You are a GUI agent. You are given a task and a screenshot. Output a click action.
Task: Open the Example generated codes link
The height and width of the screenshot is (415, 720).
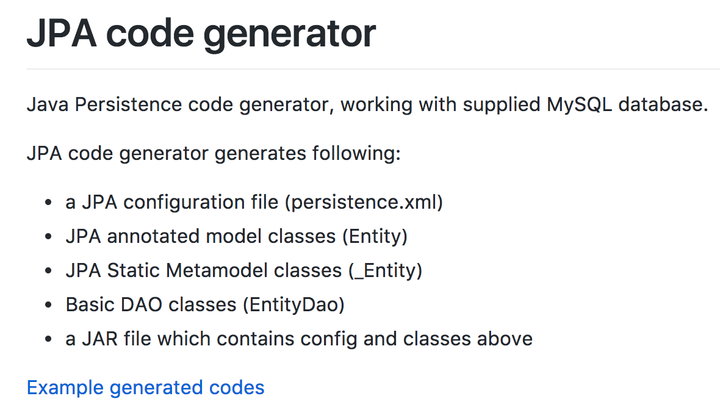[146, 387]
